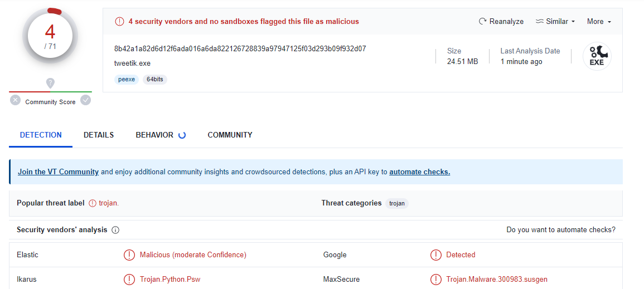
Task: Go to the COMMUNITY tab
Action: (x=230, y=135)
